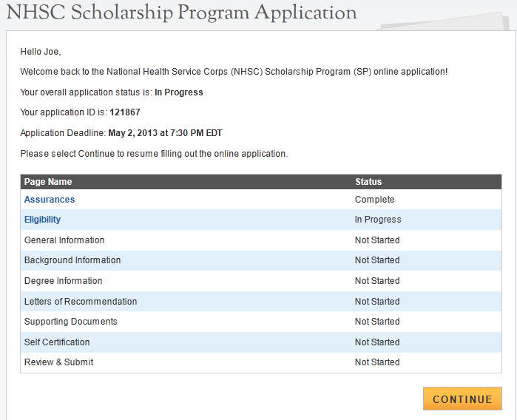Screen dimensions: 517x420
Task: Select the General Information row label
Action: [x=64, y=240]
